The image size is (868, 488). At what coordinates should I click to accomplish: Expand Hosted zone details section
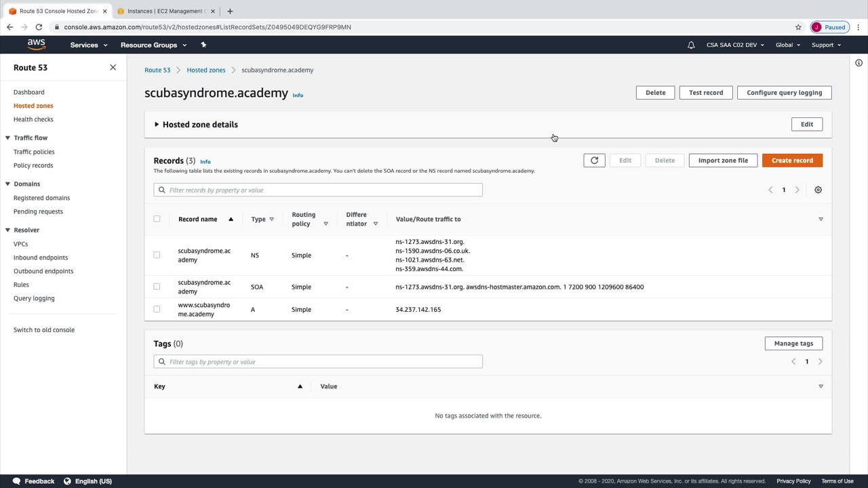tap(157, 125)
